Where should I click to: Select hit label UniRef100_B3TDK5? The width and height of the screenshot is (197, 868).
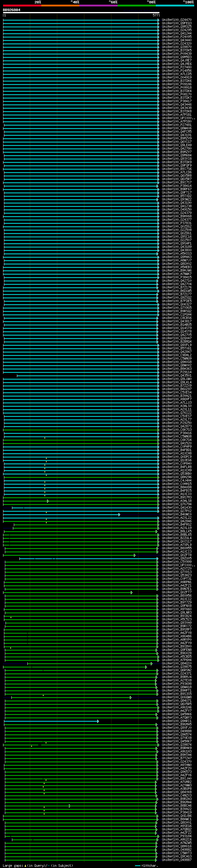point(176,50)
